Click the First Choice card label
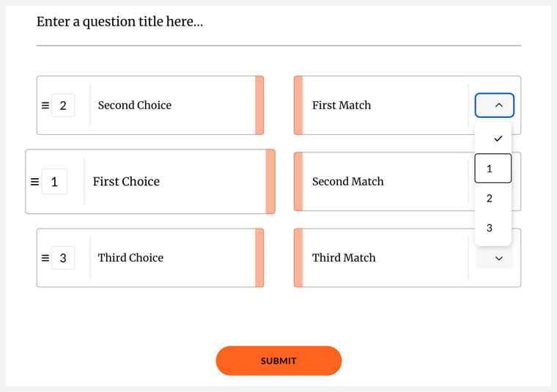Viewport: 557px width, 392px height. 126,182
